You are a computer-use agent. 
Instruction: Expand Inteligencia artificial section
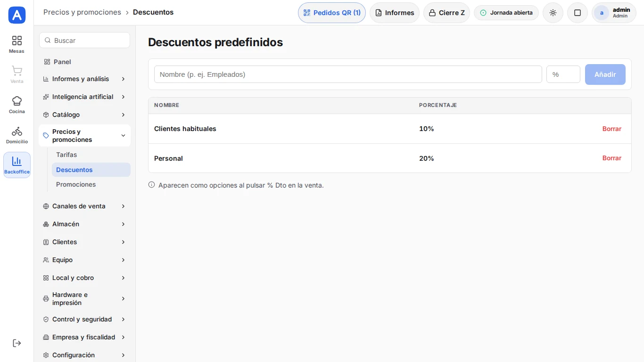(84, 97)
